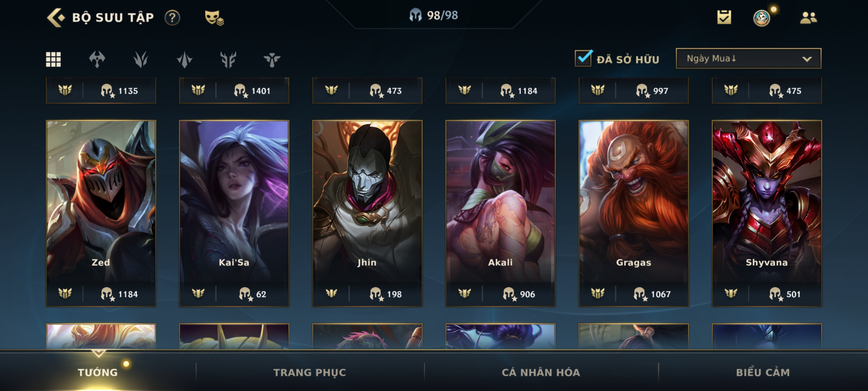Toggle the ĐÃ SỞ HỮU checkbox
The height and width of the screenshot is (391, 868).
(583, 58)
